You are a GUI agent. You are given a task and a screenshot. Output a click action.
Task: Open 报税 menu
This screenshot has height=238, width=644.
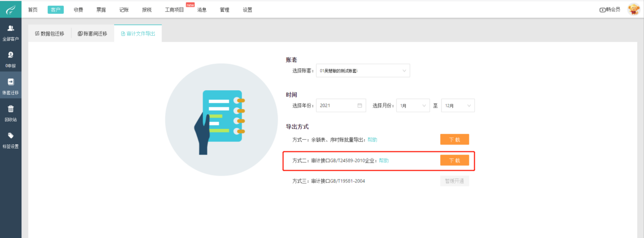tap(147, 10)
